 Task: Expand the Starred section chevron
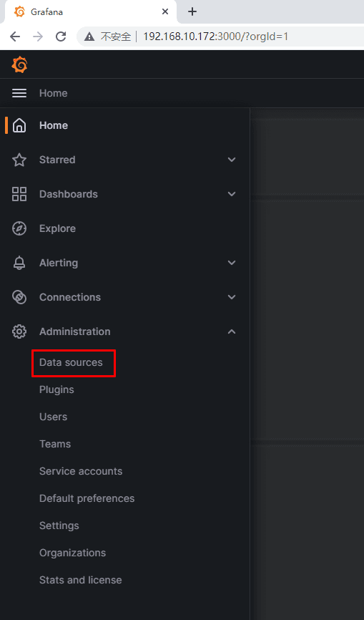coord(232,160)
